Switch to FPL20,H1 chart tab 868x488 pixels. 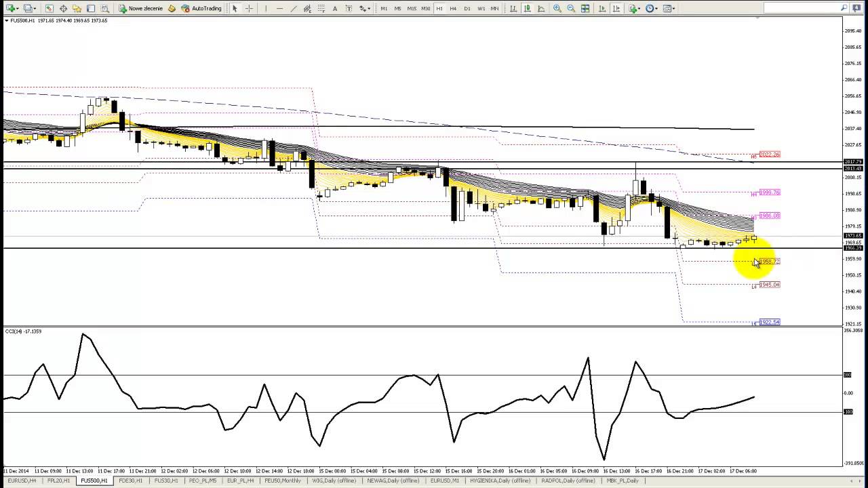tap(58, 481)
